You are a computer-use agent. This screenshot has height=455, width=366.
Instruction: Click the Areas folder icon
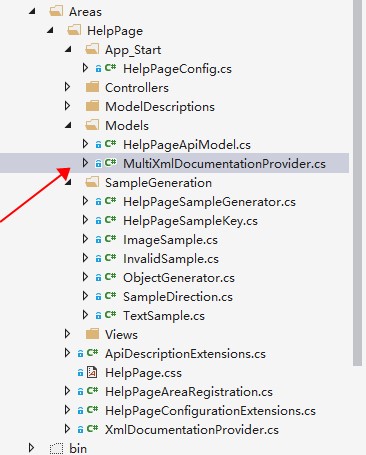(56, 11)
